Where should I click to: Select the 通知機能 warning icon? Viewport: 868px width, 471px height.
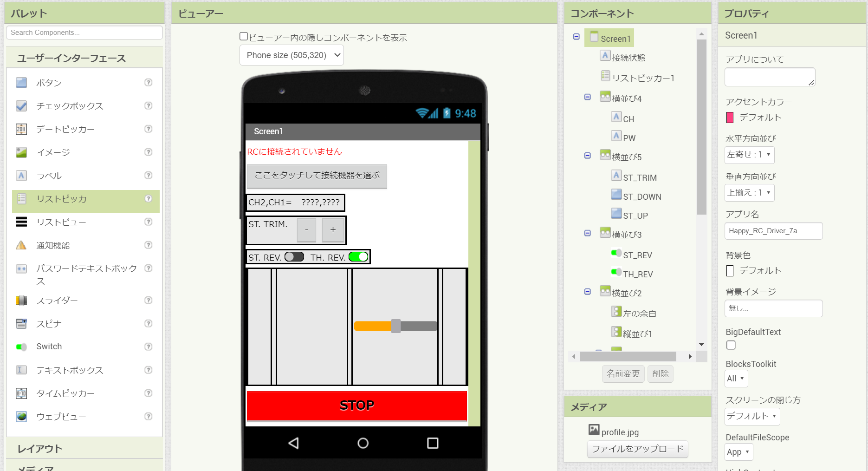21,245
